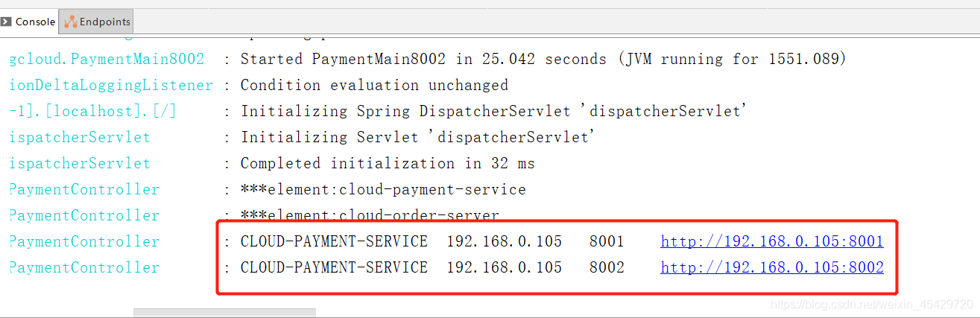Image resolution: width=980 pixels, height=318 pixels.
Task: Open link http://192.168.0.105:8002
Action: click(772, 267)
